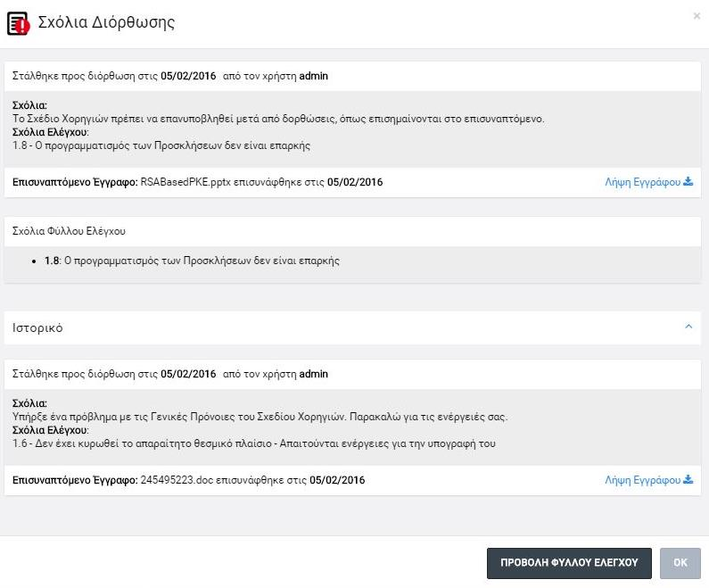Click the Σχόλια Διόρθωσης dialog title
Image resolution: width=709 pixels, height=588 pixels.
pos(106,22)
